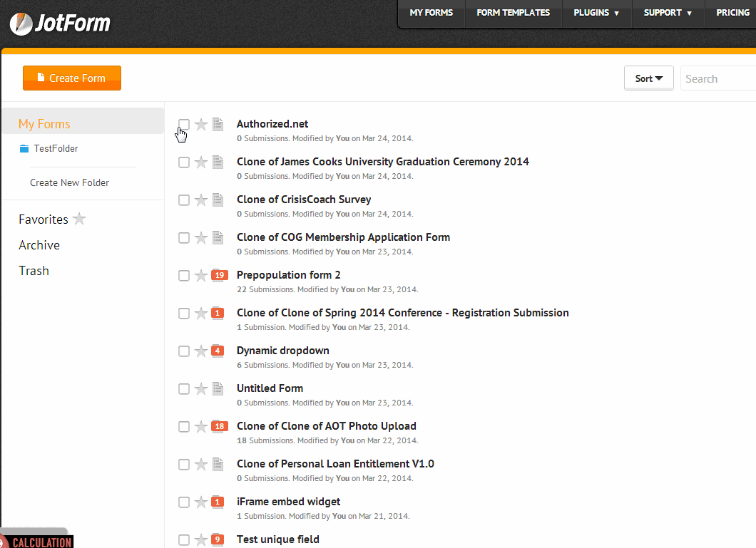Screen dimensions: 756x548
Task: Check the Authorized.net form checkbox
Action: point(184,125)
